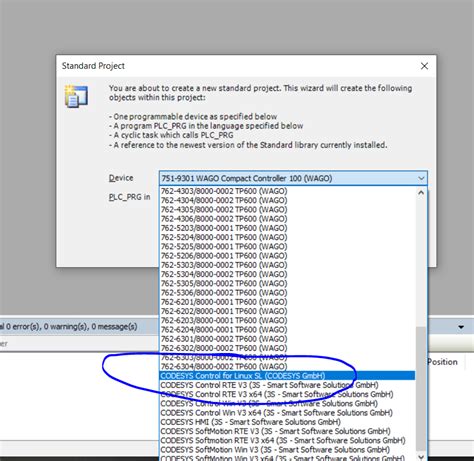
Task: Choose CODESYS SoftMotion RTE V3 (non-x64)
Action: (287, 431)
